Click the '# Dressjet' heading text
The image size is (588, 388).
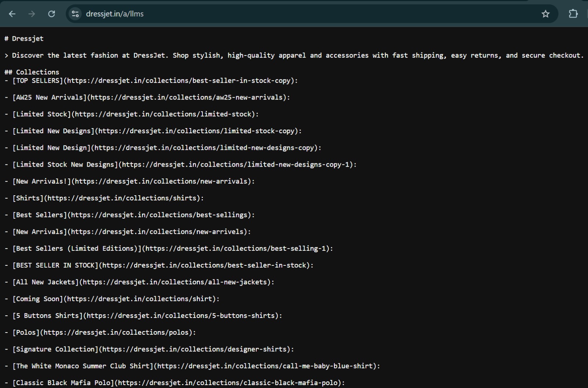coord(24,39)
